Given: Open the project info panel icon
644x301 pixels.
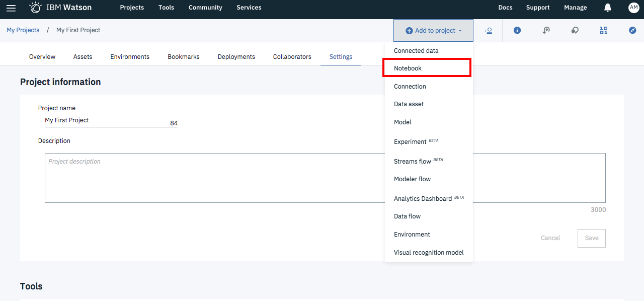Looking at the screenshot, I should point(517,30).
